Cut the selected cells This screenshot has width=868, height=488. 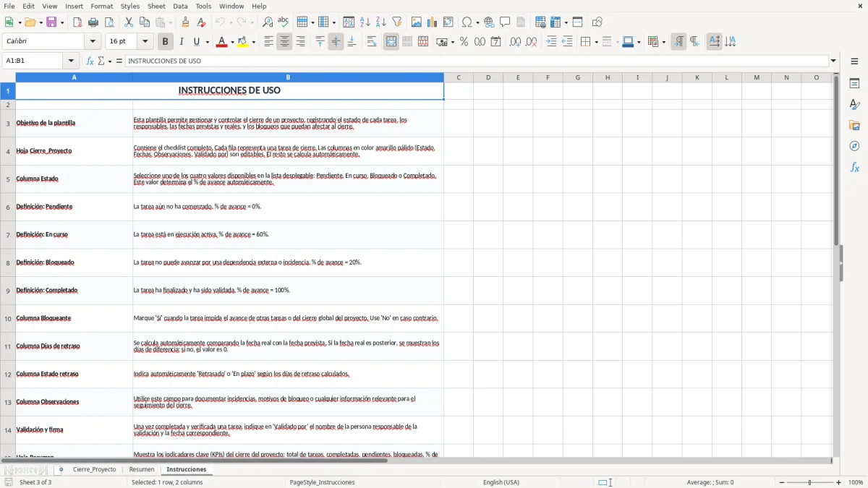click(129, 22)
